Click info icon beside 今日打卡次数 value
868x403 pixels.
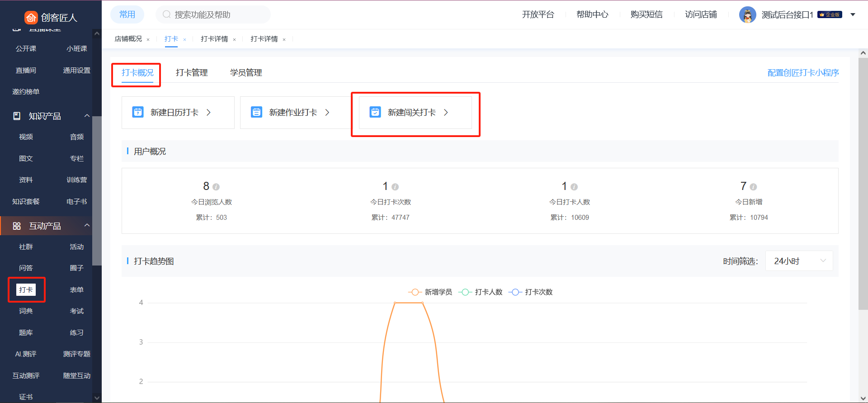(395, 187)
